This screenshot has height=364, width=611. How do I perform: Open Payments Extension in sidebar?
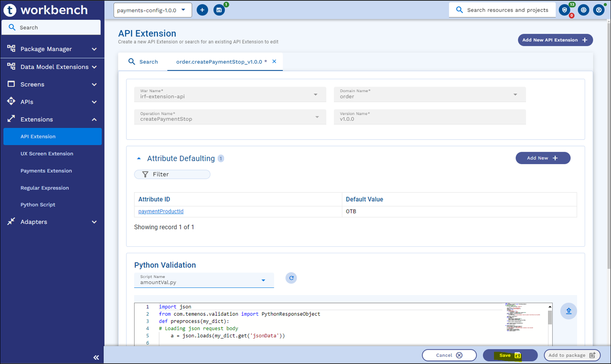point(46,171)
